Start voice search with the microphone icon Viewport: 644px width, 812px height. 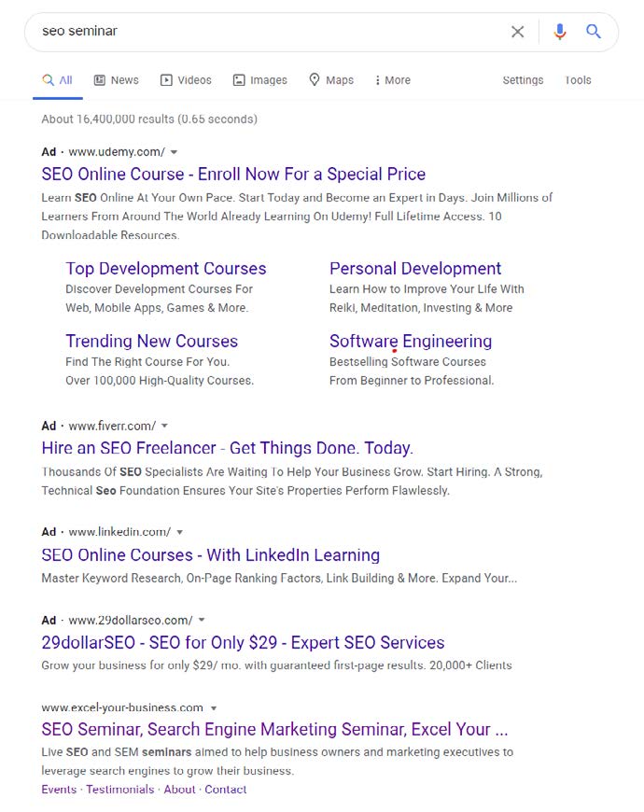(560, 32)
